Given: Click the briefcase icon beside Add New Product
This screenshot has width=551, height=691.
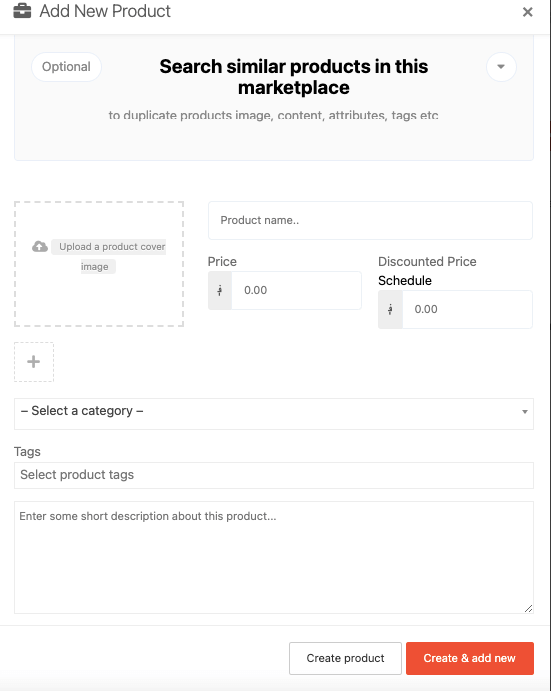Looking at the screenshot, I should 22,11.
